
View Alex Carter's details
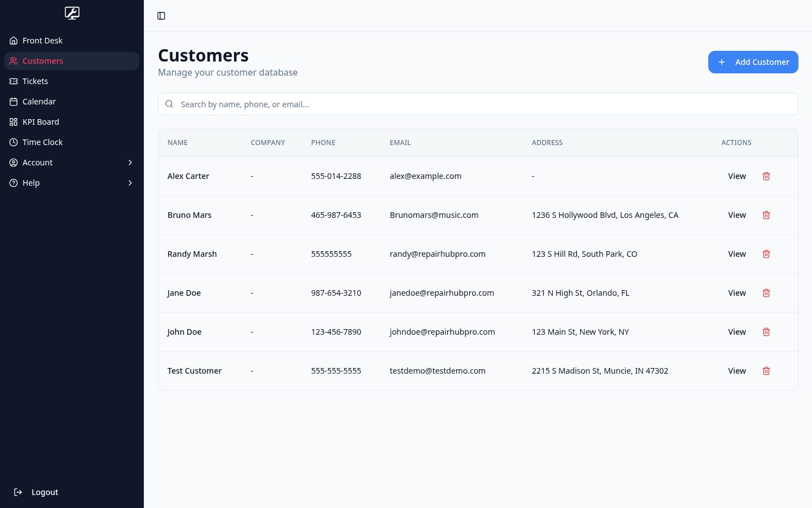click(x=737, y=176)
